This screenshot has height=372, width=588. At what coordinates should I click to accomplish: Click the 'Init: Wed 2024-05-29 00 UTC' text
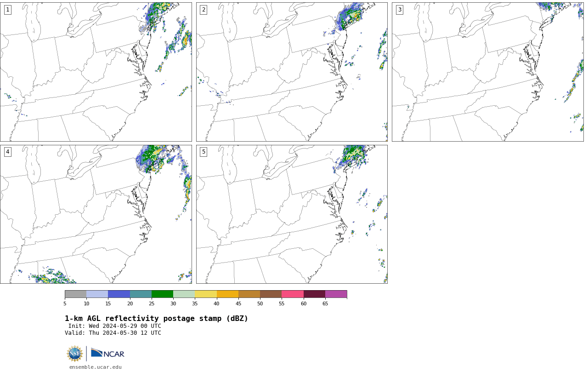pyautogui.click(x=115, y=326)
